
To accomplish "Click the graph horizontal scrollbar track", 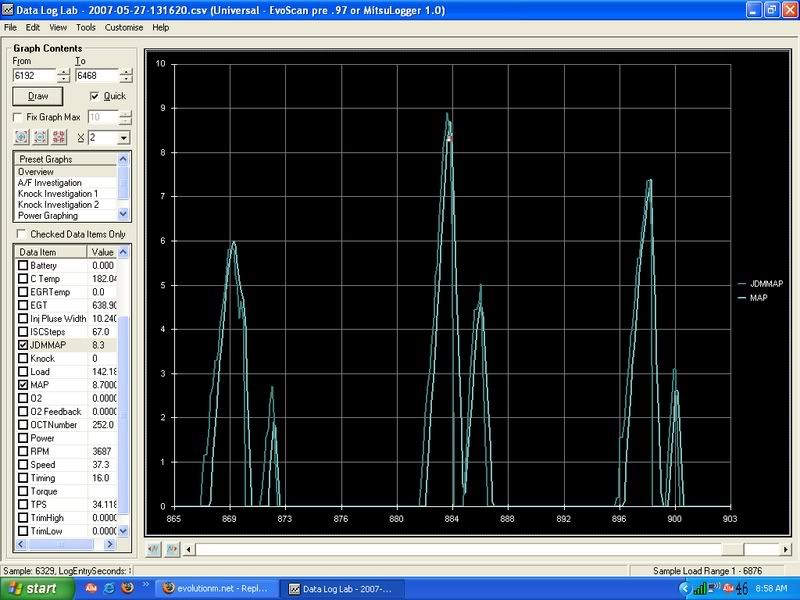I will click(450, 549).
